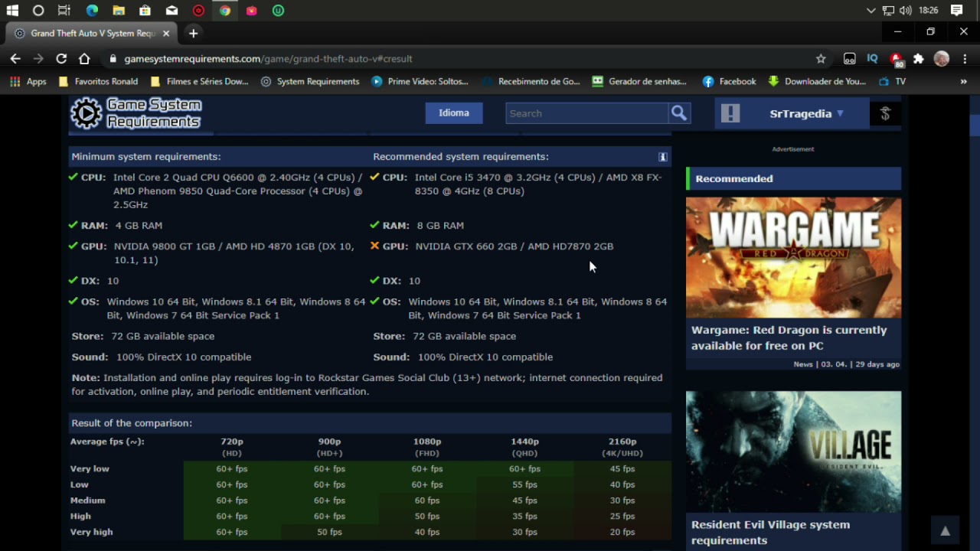Open Cortana search circle in taskbar
Image resolution: width=980 pixels, height=551 pixels.
(x=38, y=11)
